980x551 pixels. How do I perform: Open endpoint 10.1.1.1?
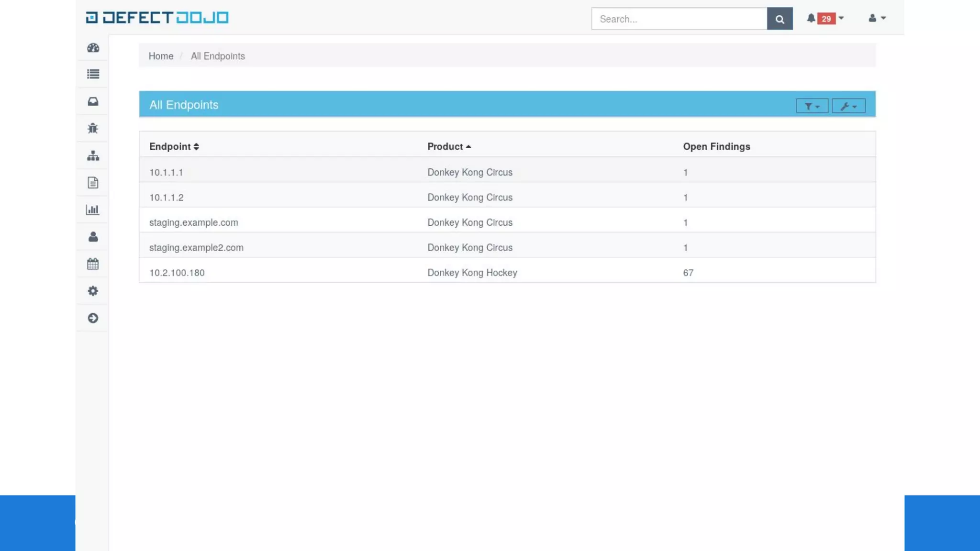[166, 172]
